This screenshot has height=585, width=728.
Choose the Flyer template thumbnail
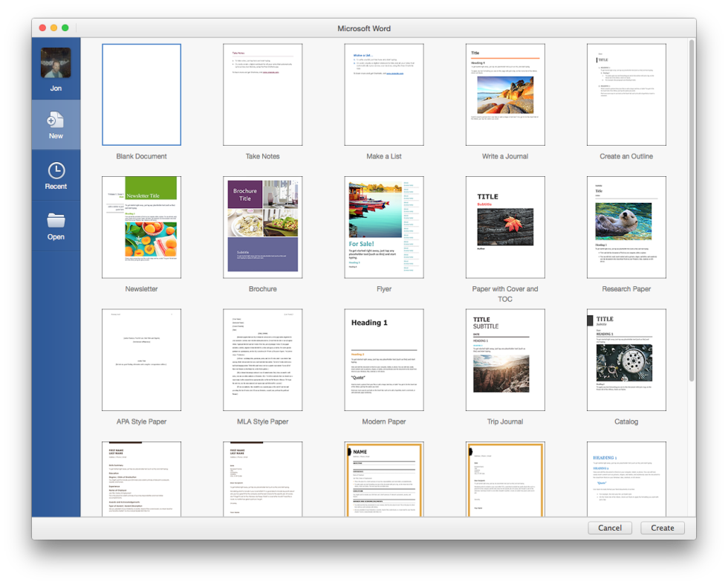click(384, 227)
